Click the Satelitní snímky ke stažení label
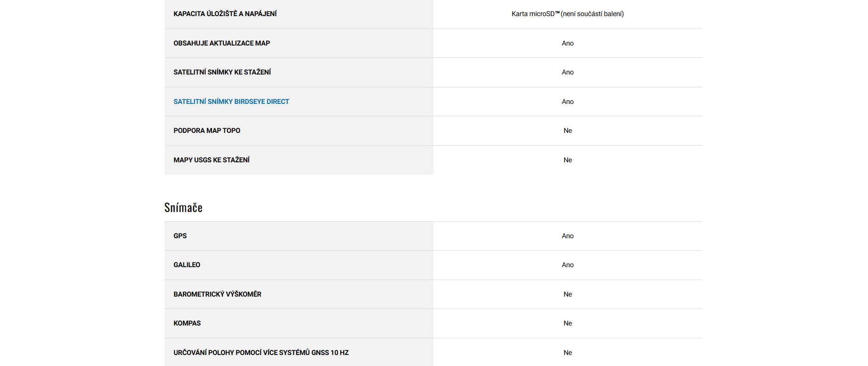Viewport: 868px width, 366px height. pyautogui.click(x=222, y=72)
